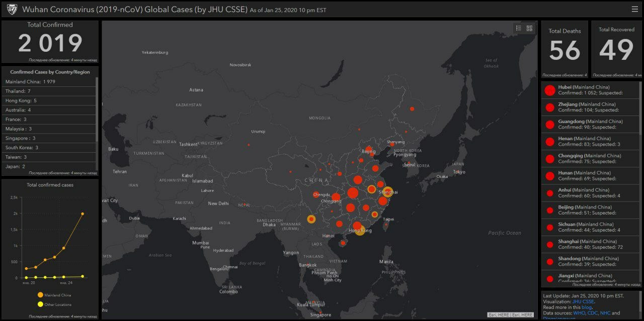This screenshot has height=321, width=644.
Task: Select Mainland China: 1 979 row
Action: 49,81
